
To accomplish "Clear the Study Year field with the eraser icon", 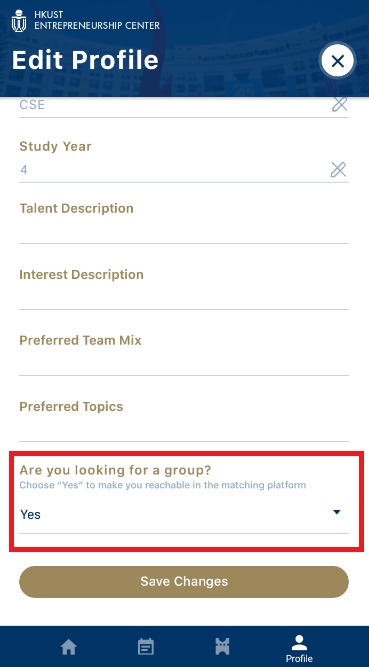I will (x=338, y=170).
